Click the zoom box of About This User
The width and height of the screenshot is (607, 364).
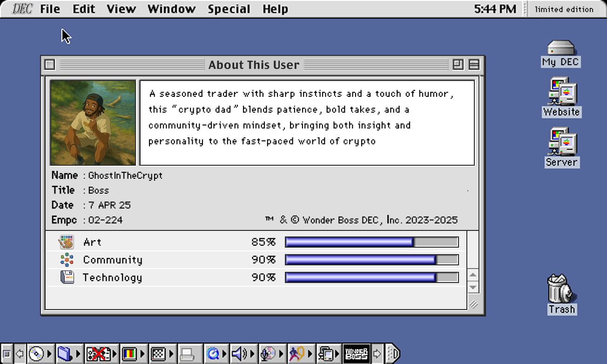458,65
